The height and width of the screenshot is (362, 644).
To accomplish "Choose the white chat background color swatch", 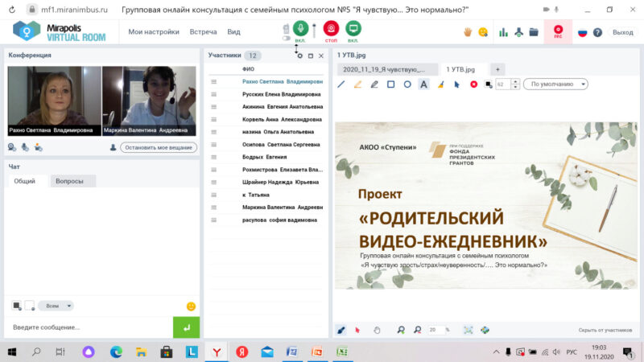I will [x=30, y=306].
